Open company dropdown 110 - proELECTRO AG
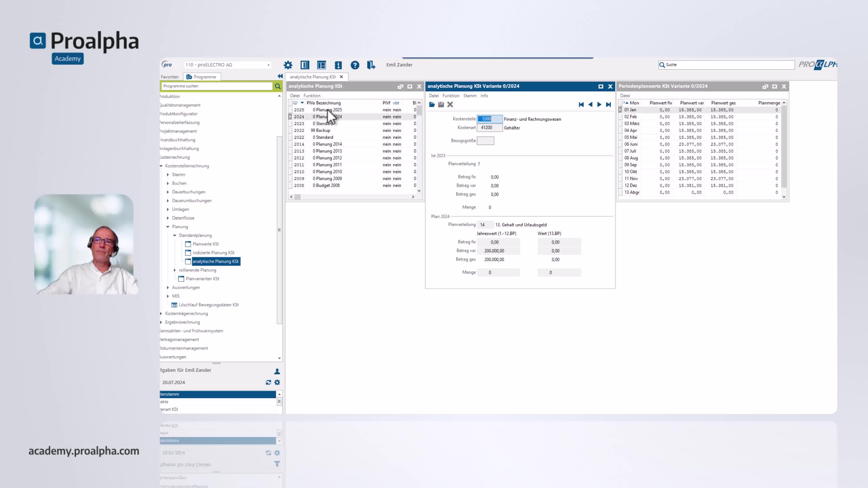Image resolution: width=868 pixels, height=488 pixels. [268, 65]
